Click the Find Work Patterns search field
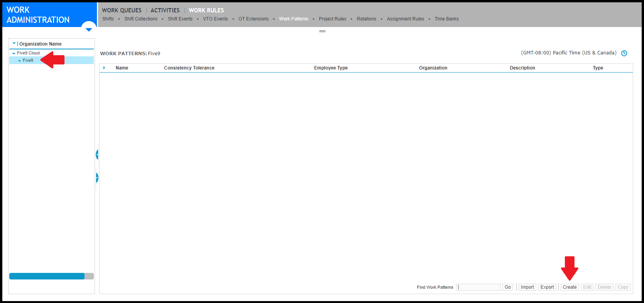This screenshot has height=303, width=644. [478, 287]
